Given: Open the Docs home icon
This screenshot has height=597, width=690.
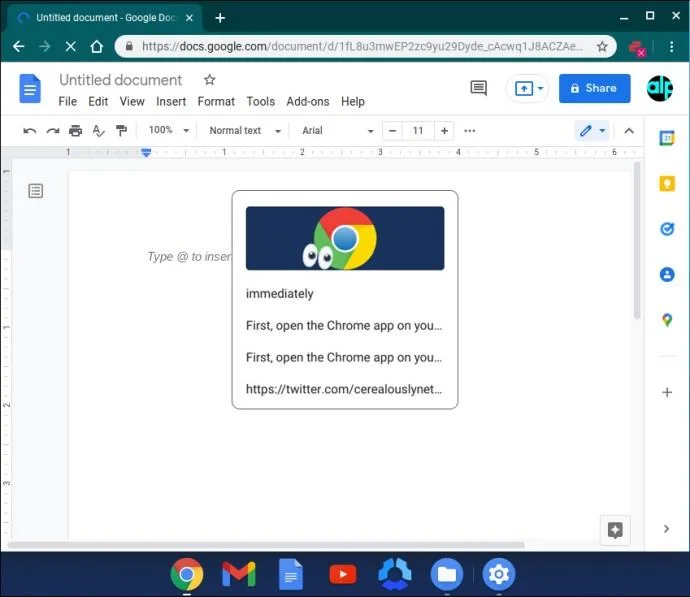Looking at the screenshot, I should coord(30,88).
